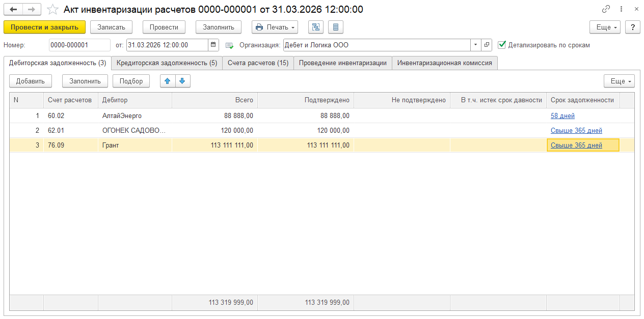Click the Всего column header
644x319 pixels.
pos(214,100)
